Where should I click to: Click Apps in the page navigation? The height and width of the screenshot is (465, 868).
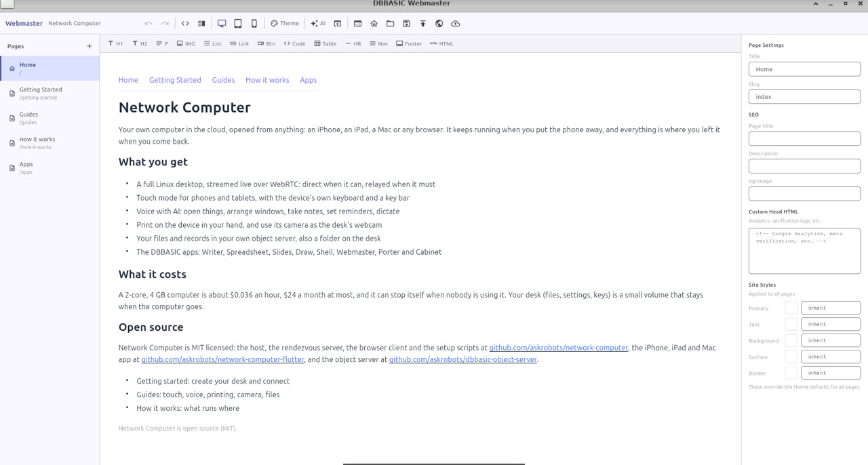pyautogui.click(x=309, y=80)
